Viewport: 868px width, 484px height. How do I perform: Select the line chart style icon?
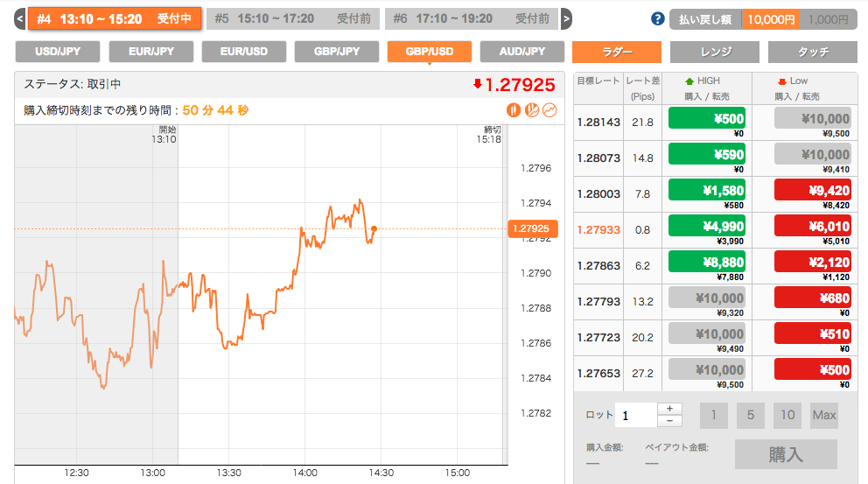(x=549, y=110)
